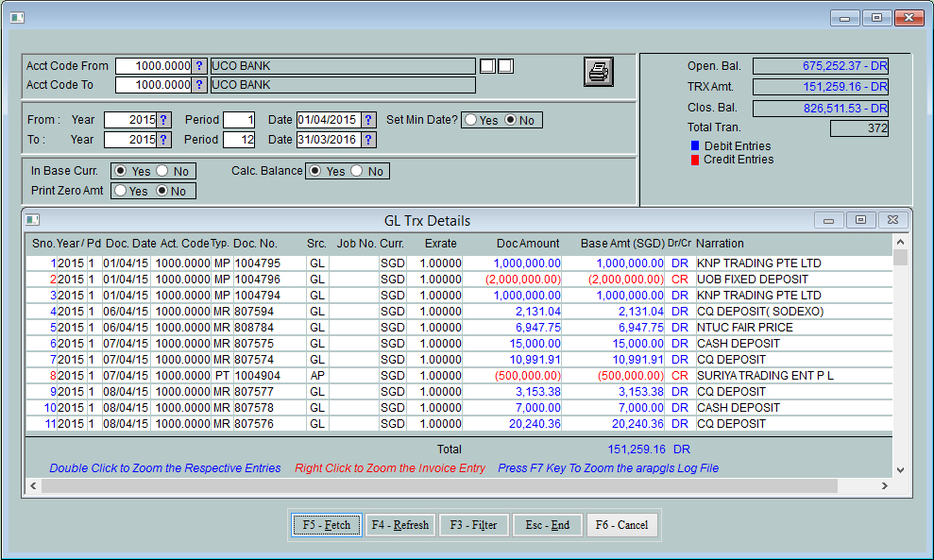Click the printer icon
The width and height of the screenshot is (934, 560).
(x=599, y=72)
